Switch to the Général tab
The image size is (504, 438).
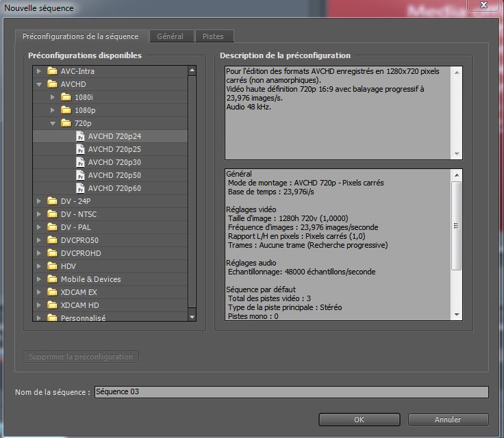click(170, 36)
